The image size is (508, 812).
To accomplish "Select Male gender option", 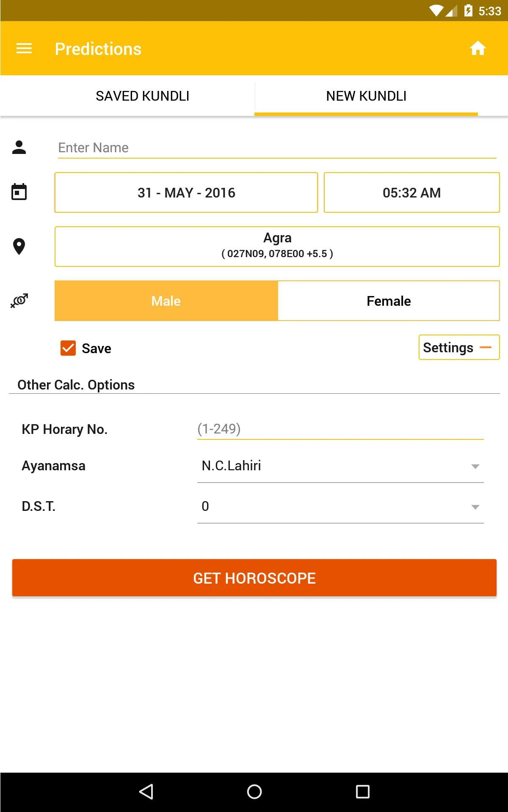I will (x=166, y=301).
